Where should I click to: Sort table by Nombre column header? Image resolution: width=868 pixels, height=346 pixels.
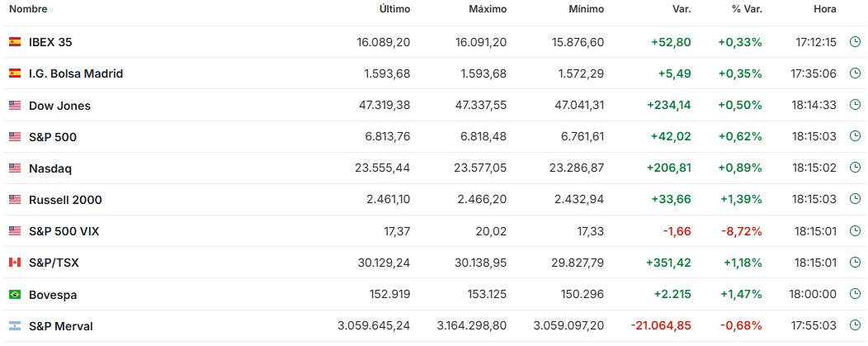pyautogui.click(x=28, y=9)
